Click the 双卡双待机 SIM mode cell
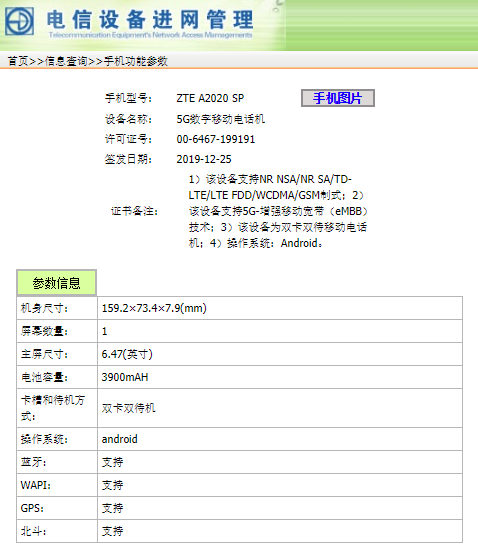 point(280,408)
